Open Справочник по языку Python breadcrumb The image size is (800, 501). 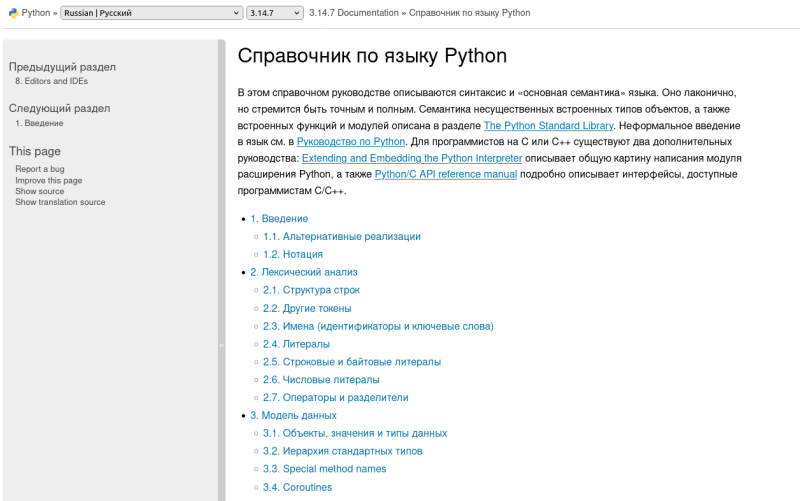[469, 13]
